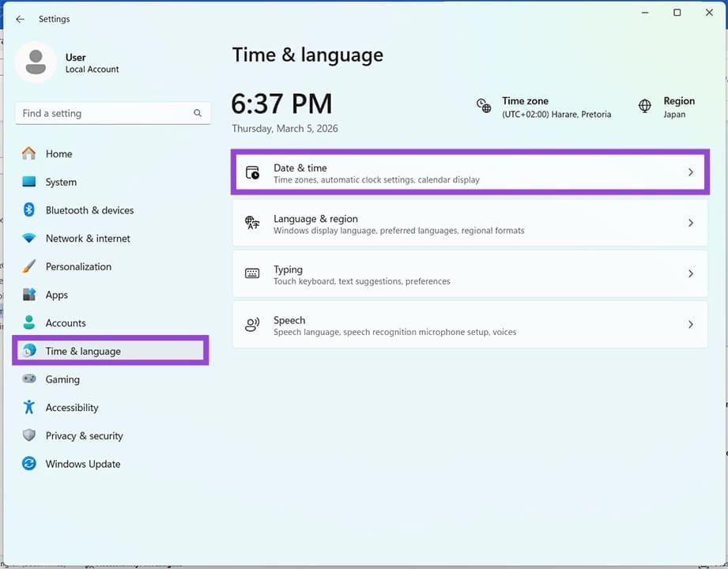
Task: Click the Date & time clock icon
Action: point(251,171)
